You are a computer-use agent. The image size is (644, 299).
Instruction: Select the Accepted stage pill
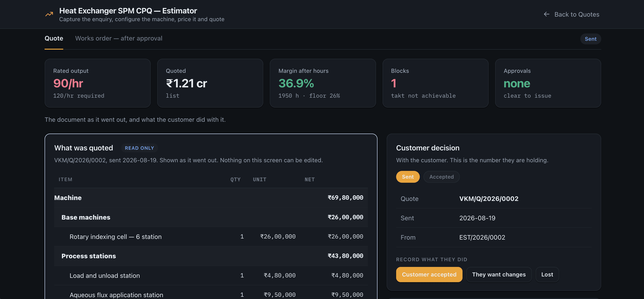point(442,177)
